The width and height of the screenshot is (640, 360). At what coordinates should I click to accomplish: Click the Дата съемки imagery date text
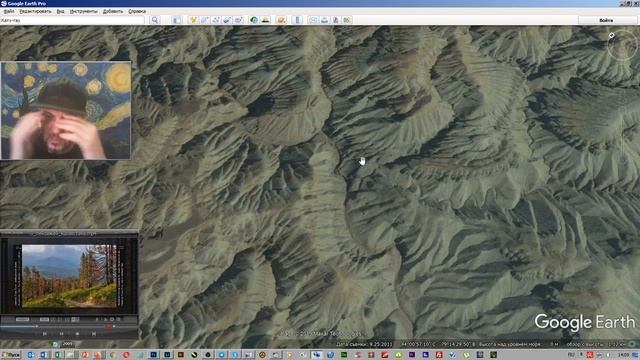[364, 344]
